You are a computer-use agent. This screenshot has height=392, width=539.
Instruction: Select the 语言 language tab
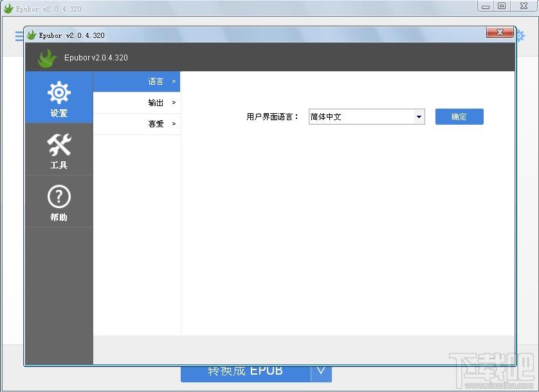tap(137, 82)
